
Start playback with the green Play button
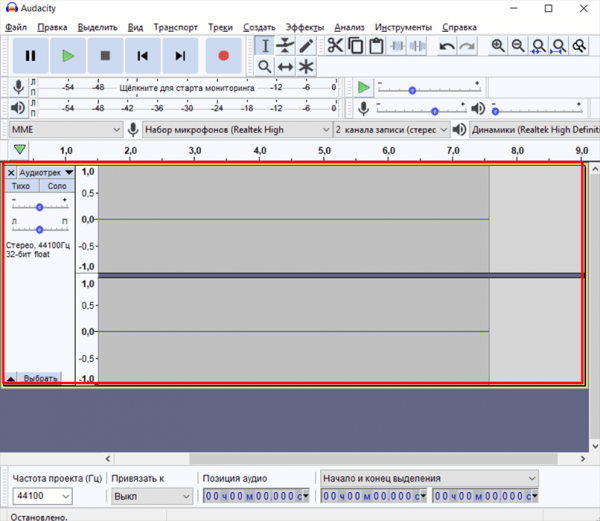[68, 56]
